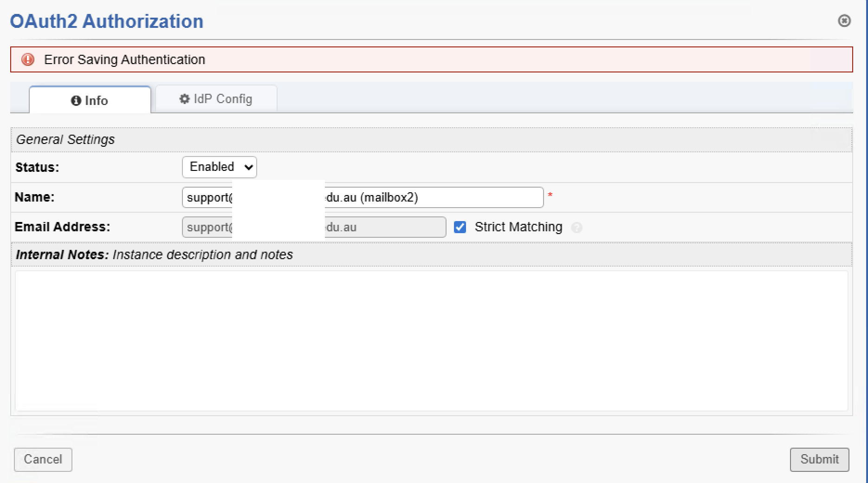Click the Error Saving Authentication message
The width and height of the screenshot is (868, 483).
[124, 59]
